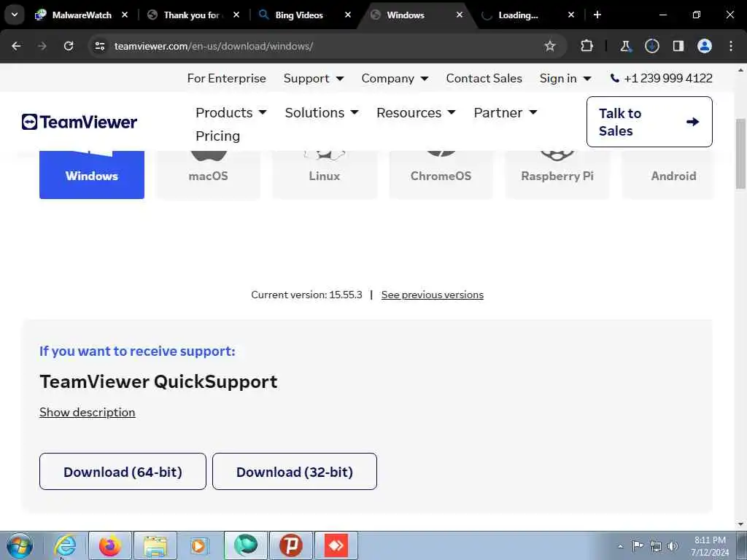Open the tab search dropdown arrow
747x560 pixels.
pos(15,15)
